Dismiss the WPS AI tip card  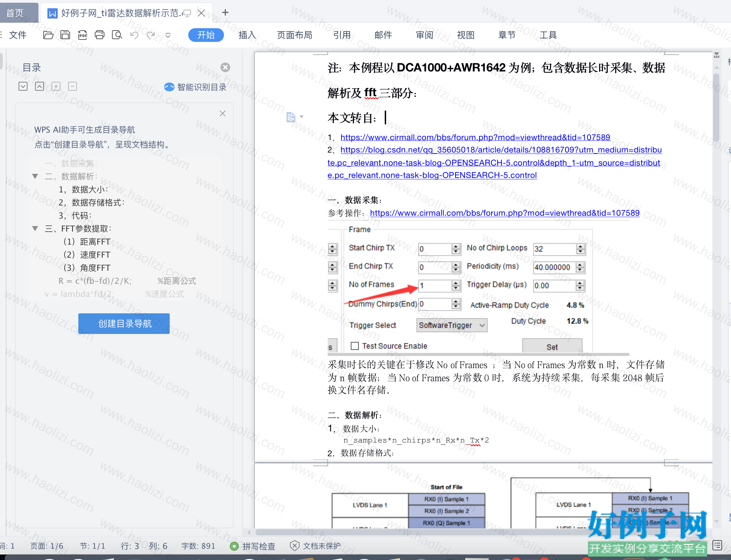pos(223,113)
